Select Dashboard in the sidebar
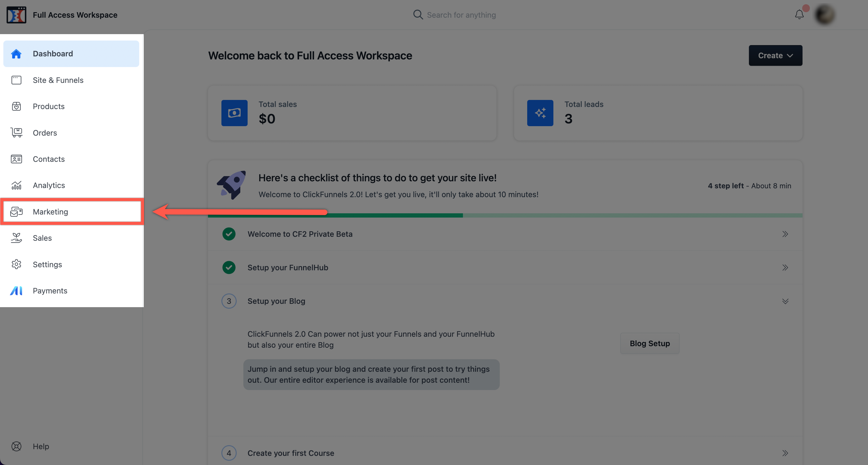 [71, 54]
